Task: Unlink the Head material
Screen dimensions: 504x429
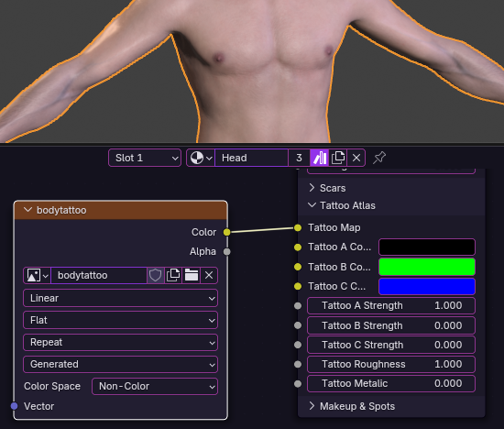Action: (356, 158)
